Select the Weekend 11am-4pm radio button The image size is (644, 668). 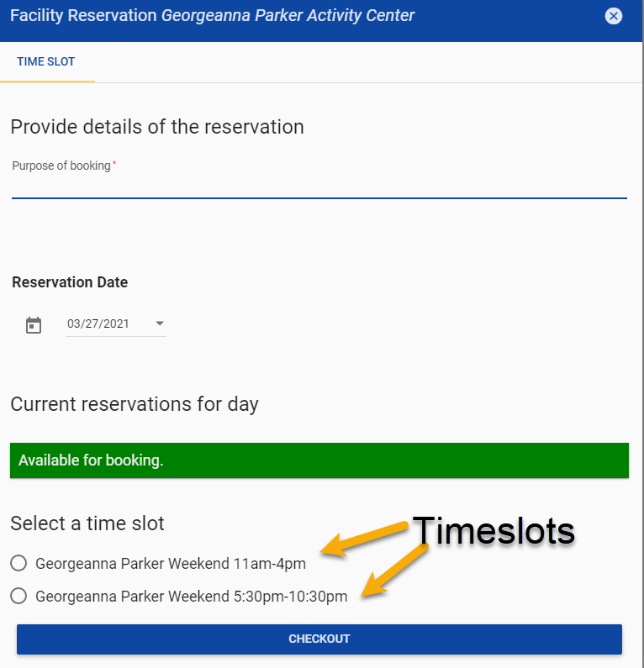[18, 563]
